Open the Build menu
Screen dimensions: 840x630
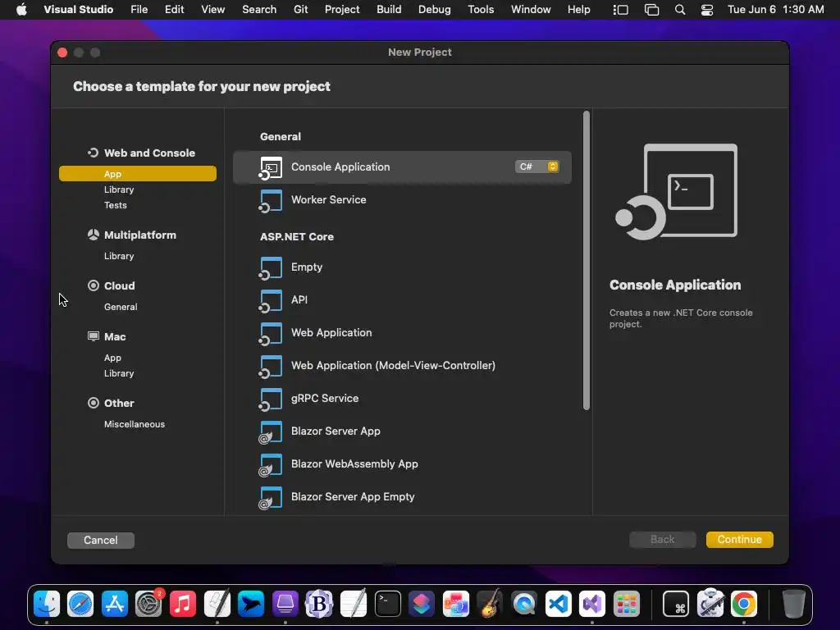(x=389, y=10)
